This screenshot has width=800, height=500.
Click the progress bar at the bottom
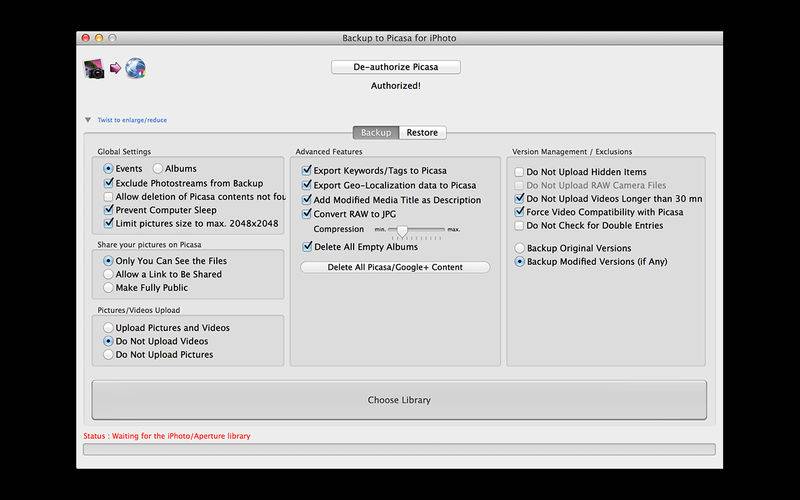(399, 450)
